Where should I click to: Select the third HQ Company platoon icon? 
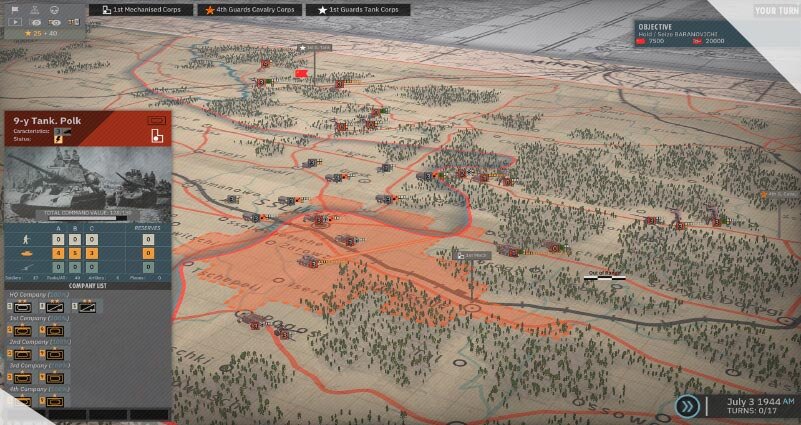(86, 307)
